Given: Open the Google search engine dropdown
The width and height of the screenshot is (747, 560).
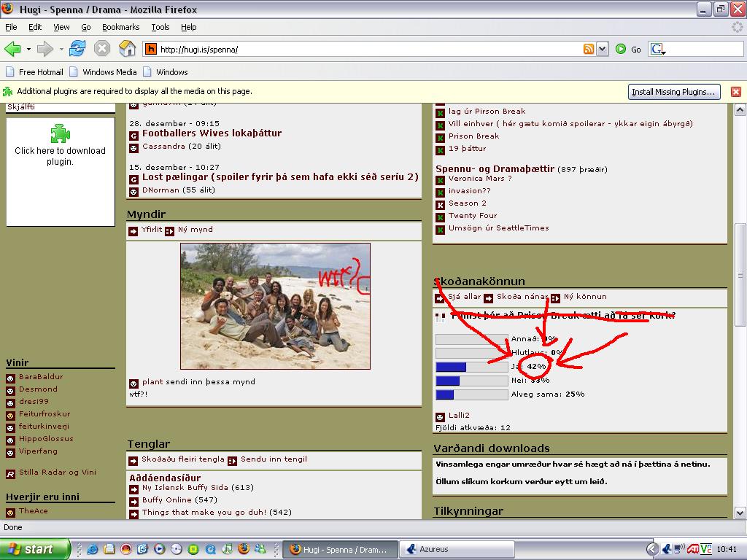Looking at the screenshot, I should (x=659, y=49).
